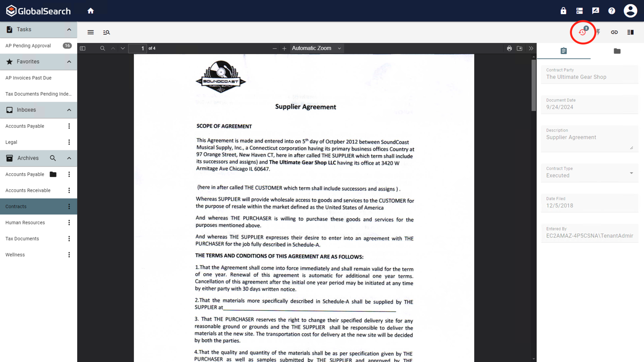Select the Contracts archive item
Screen dimensions: 644x362
point(16,206)
